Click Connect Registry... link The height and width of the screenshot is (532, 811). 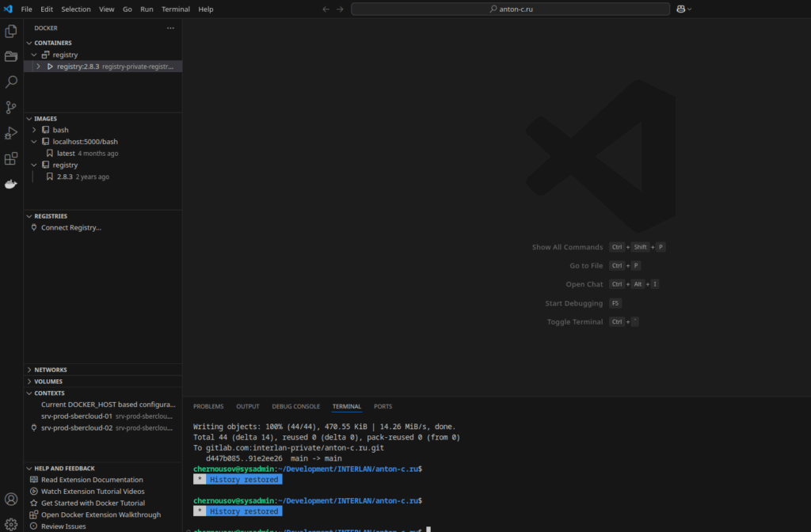[71, 228]
